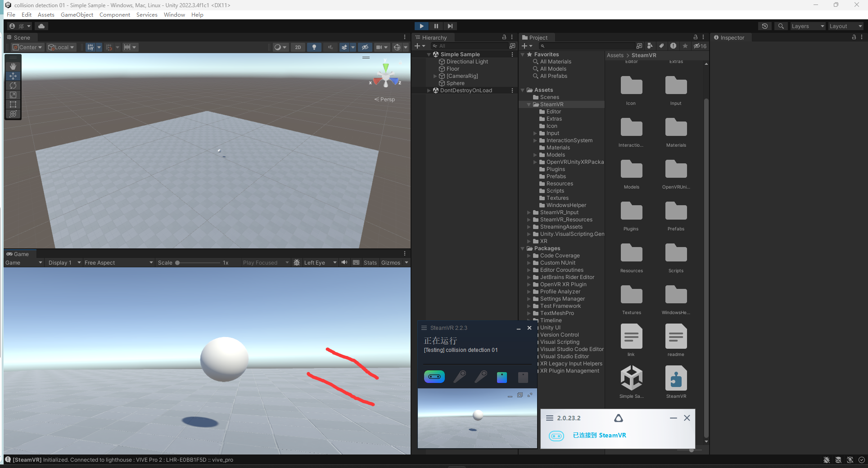Click search by type icon in Project
The image size is (868, 468).
click(650, 46)
